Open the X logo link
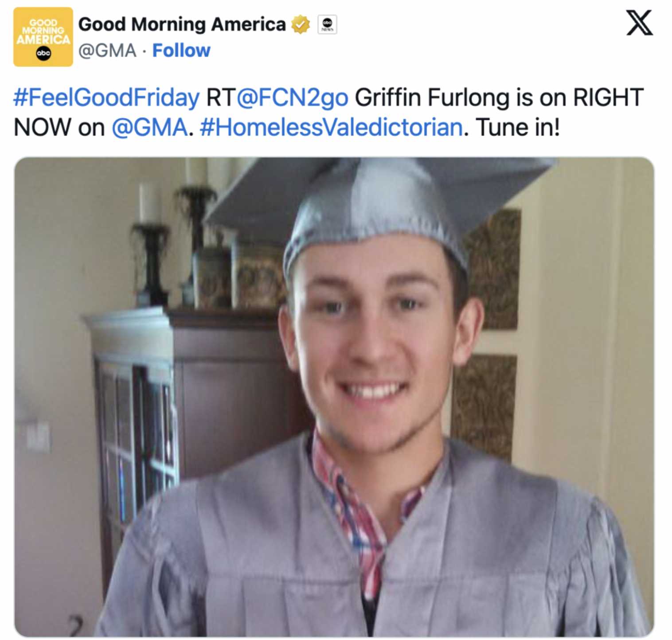This screenshot has width=672, height=640. [639, 23]
